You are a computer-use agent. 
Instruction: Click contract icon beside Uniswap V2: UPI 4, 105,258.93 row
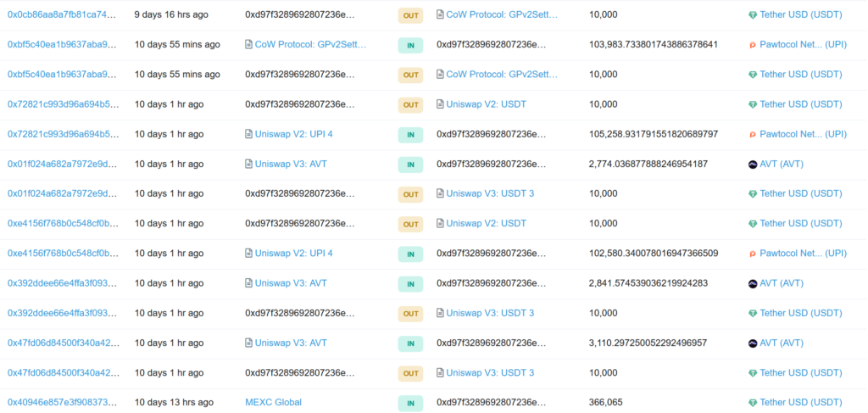248,134
